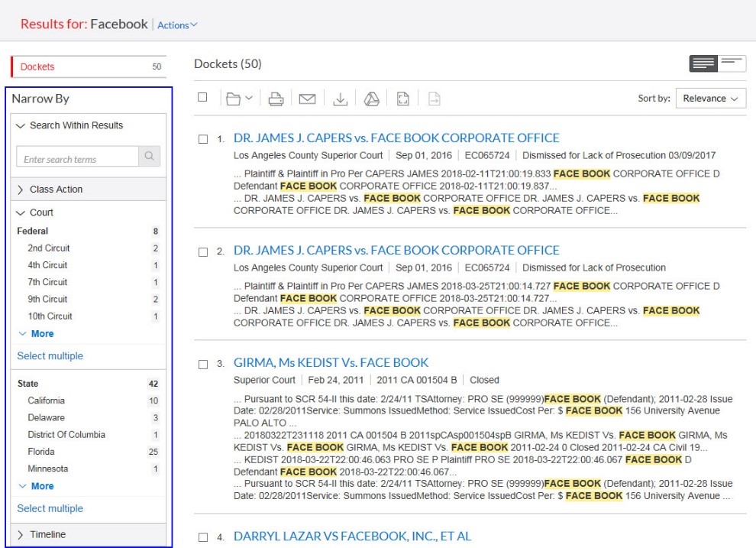Viewport: 756px width, 548px height.
Task: Open DARRYL LAZAR VS FACEBOOK, INC. docket
Action: (x=352, y=537)
